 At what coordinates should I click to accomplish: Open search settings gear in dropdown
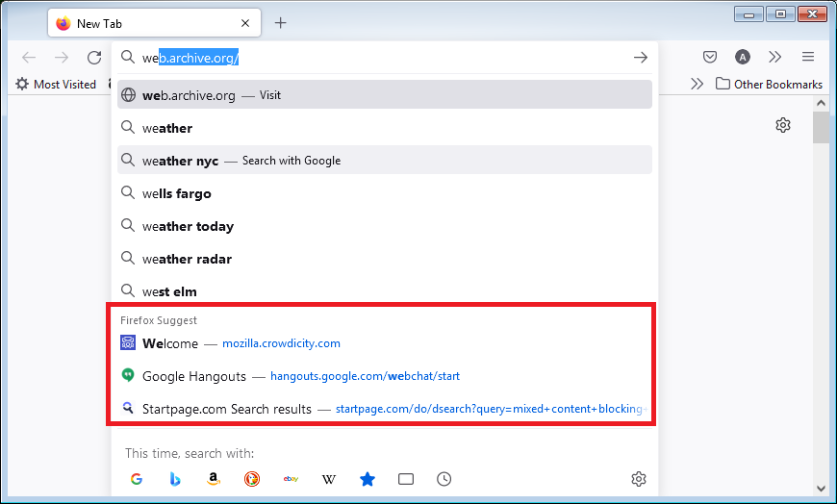coord(639,479)
